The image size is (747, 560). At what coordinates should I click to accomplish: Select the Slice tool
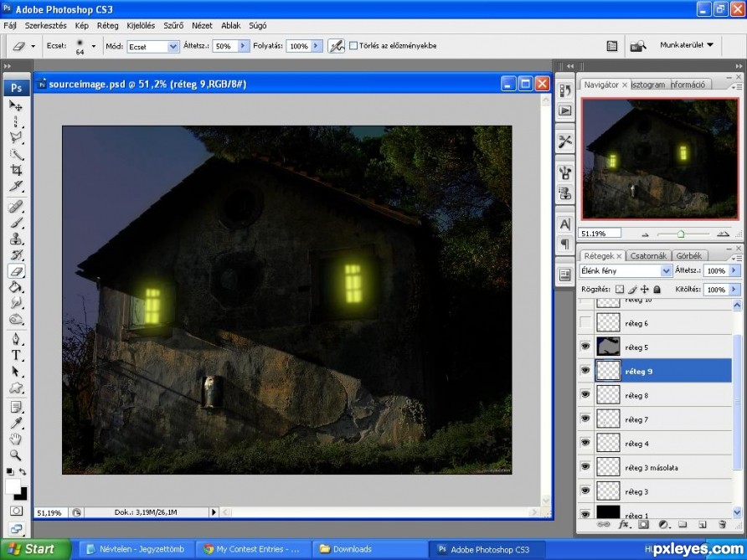click(x=16, y=186)
